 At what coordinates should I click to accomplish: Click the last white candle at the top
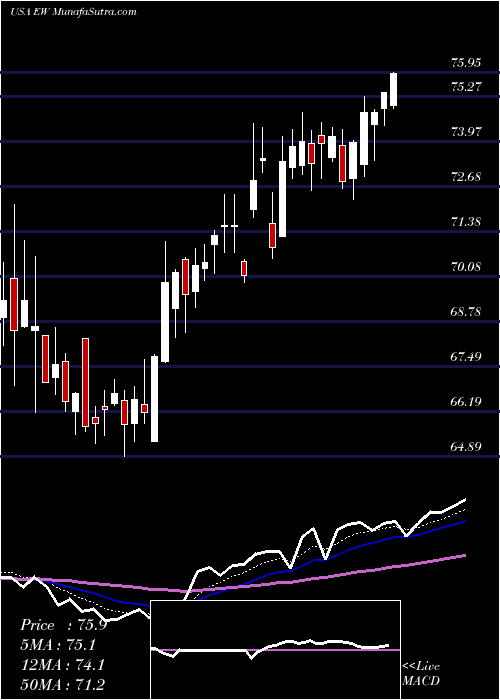tap(393, 90)
